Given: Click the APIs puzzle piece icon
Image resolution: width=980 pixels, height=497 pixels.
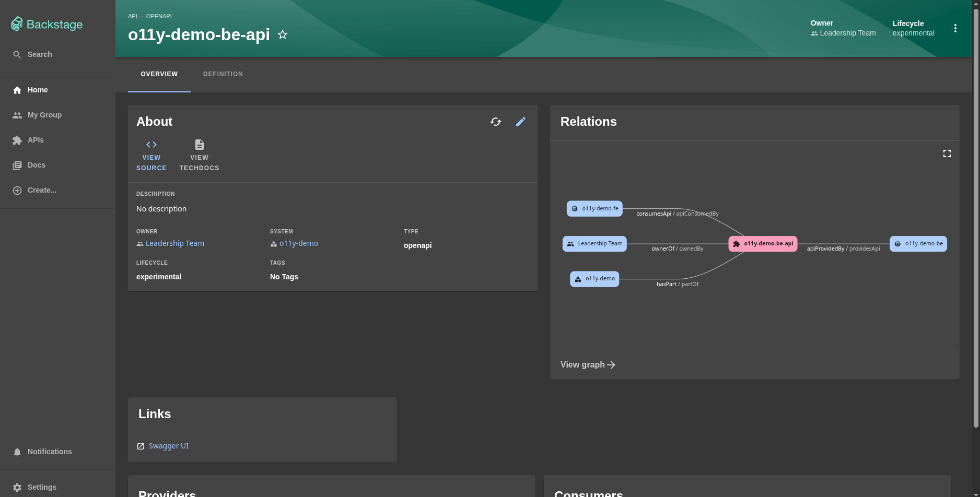Looking at the screenshot, I should coord(17,140).
